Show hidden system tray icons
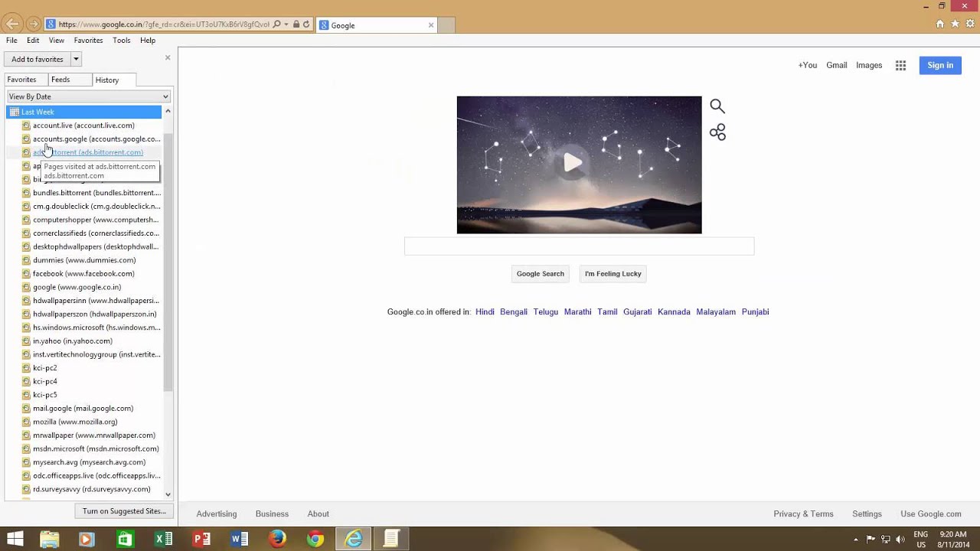Viewport: 980px width, 551px height. click(855, 539)
